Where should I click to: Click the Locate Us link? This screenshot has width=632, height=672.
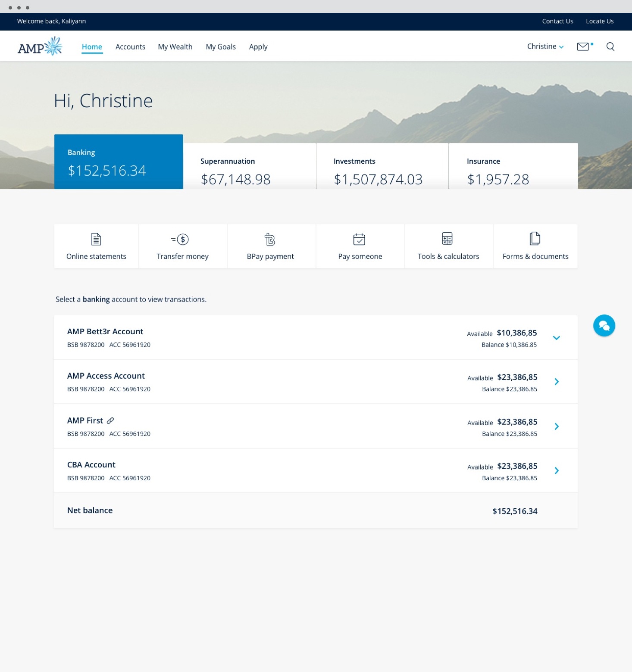(600, 21)
